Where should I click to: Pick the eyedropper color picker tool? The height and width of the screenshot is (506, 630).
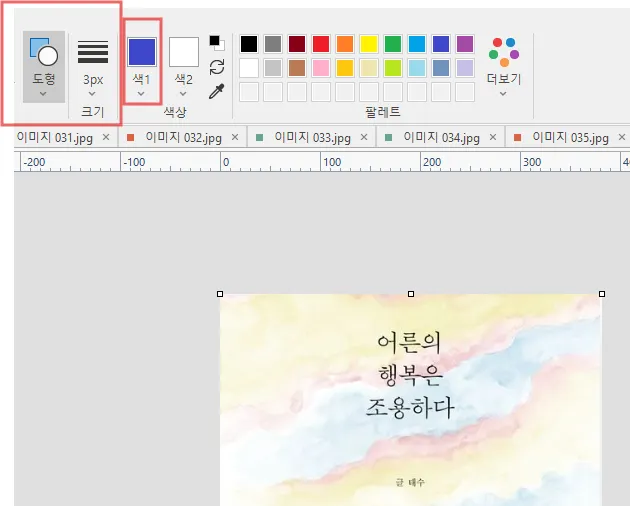(217, 91)
